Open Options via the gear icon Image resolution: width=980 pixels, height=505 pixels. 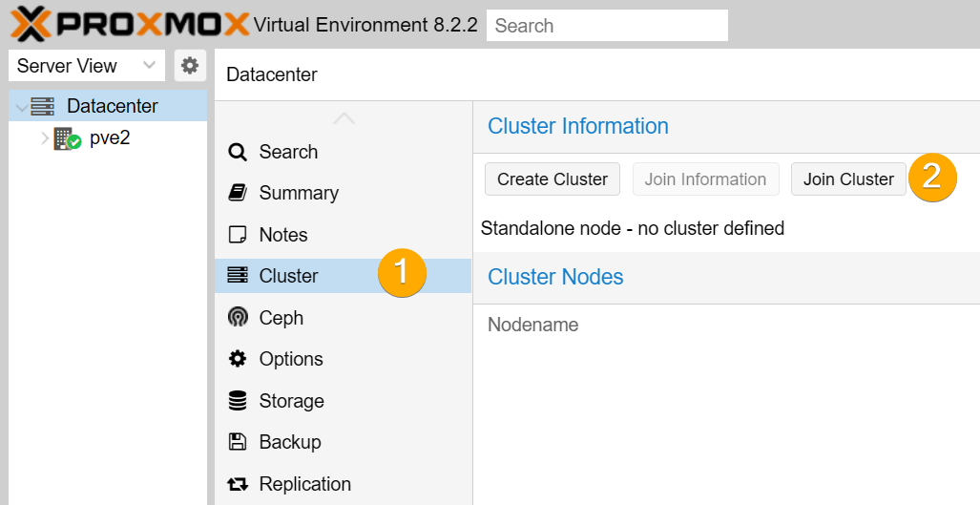(238, 359)
